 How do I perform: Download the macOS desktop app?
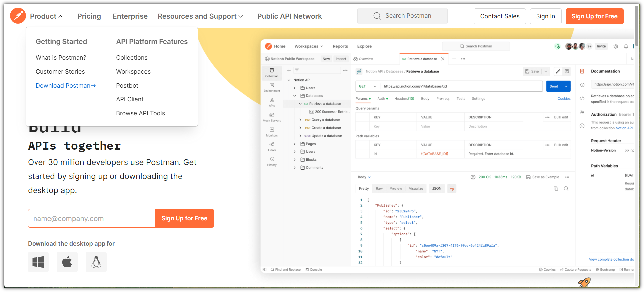[67, 262]
